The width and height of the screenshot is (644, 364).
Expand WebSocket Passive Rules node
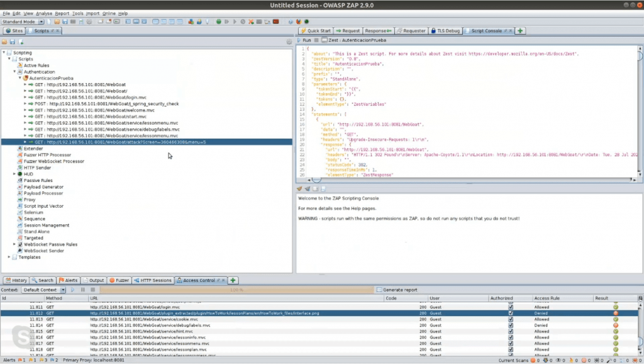[15, 244]
